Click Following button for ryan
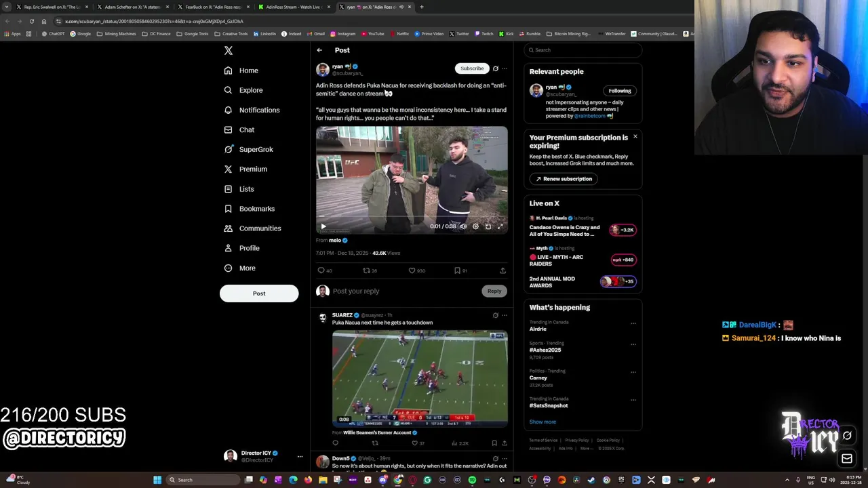Screen dimensions: 868x488 tap(620, 91)
